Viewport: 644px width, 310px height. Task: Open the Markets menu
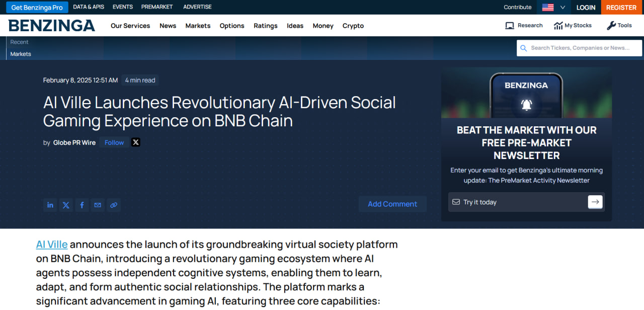tap(198, 26)
